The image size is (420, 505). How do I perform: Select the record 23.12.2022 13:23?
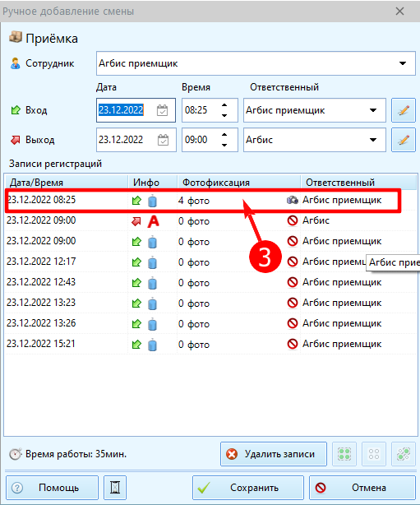coord(210,303)
